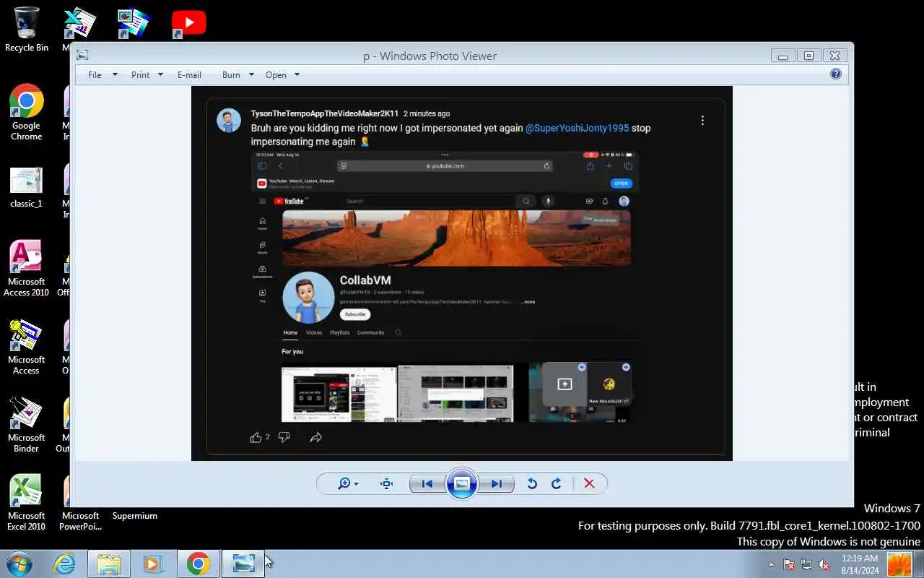924x578 pixels.
Task: Select the Microsoft PowerPoint label on the desktop
Action: pyautogui.click(x=80, y=521)
